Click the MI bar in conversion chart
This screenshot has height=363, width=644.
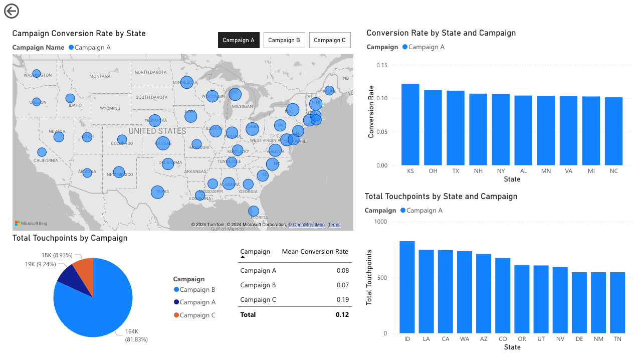pos(591,131)
